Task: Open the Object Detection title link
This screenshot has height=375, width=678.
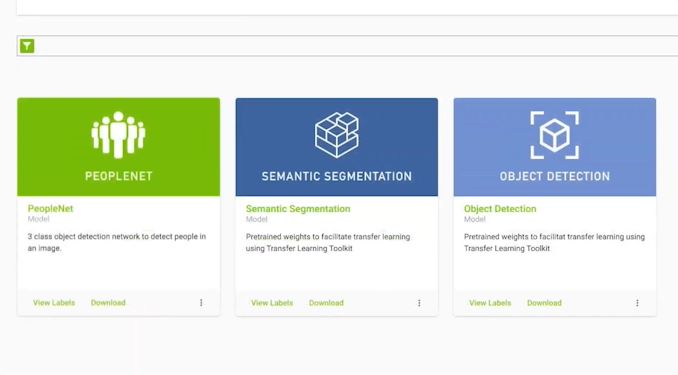Action: click(500, 208)
